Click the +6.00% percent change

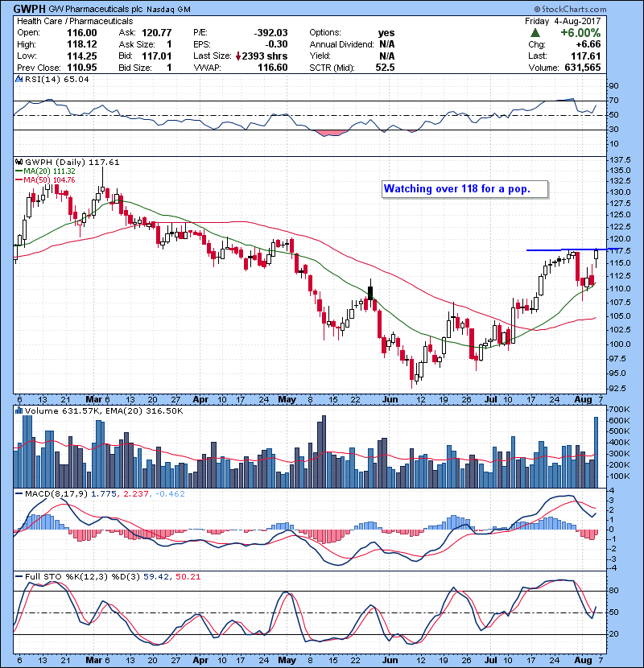tap(580, 33)
